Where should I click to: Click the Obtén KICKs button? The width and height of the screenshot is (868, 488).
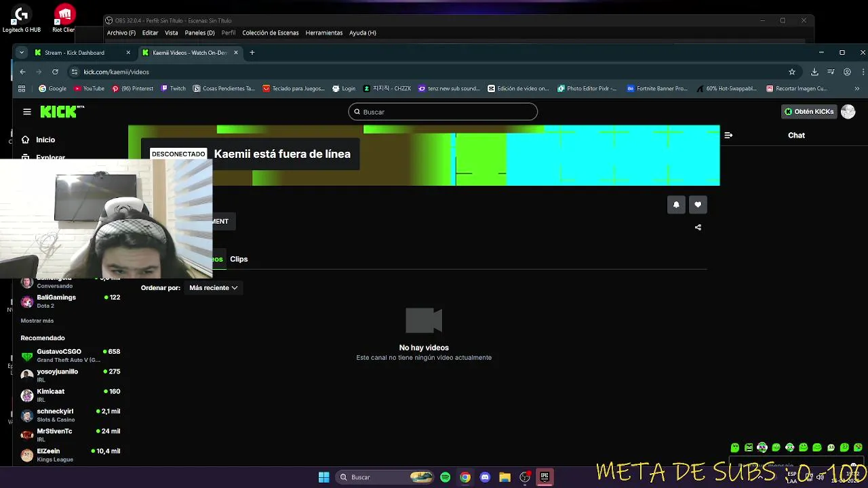(x=809, y=112)
